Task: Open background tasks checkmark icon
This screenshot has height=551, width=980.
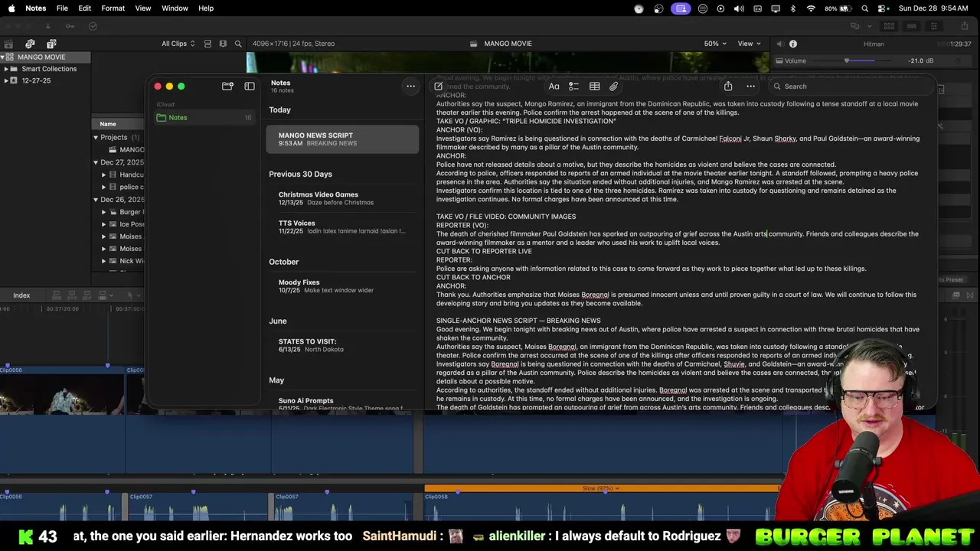Action: (x=93, y=26)
